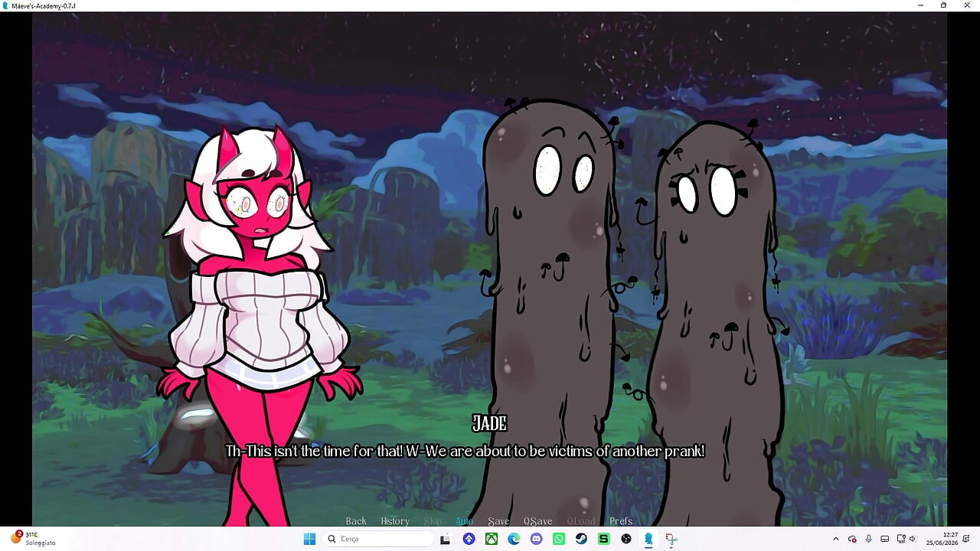Open the Snipping Tool from taskbar
The height and width of the screenshot is (551, 980).
click(x=671, y=539)
